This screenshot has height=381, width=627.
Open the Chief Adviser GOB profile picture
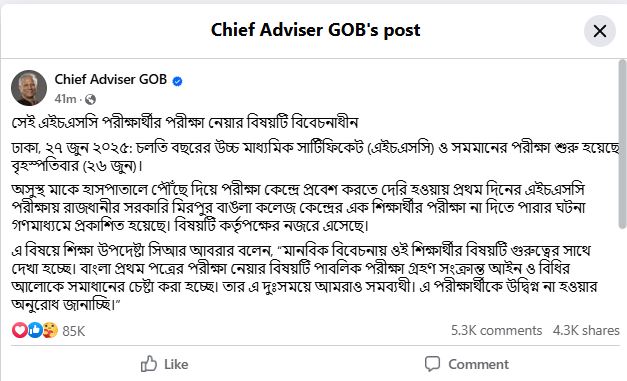pos(29,88)
